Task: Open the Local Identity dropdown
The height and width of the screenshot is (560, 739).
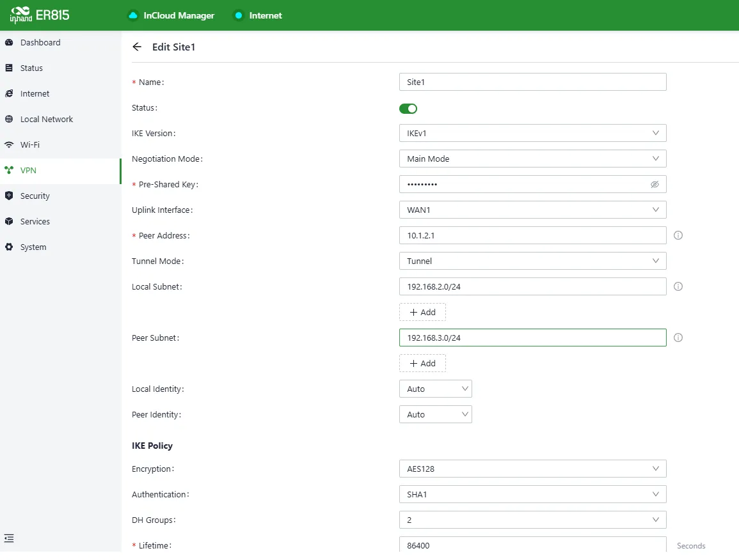Action: 436,389
